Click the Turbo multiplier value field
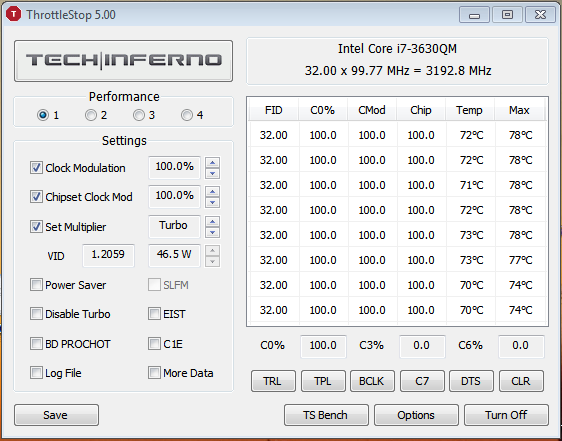The height and width of the screenshot is (441, 562). coord(174,226)
